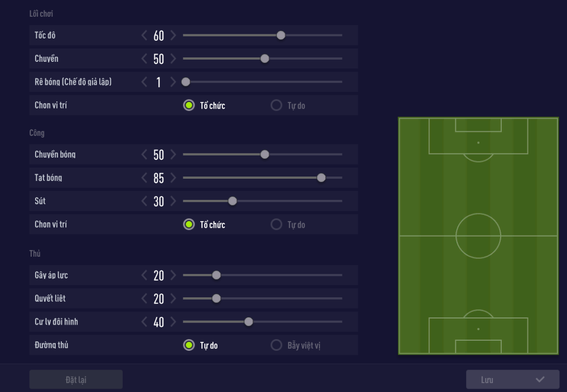Select Tự do for Đường thủ
The width and height of the screenshot is (567, 392).
(189, 345)
